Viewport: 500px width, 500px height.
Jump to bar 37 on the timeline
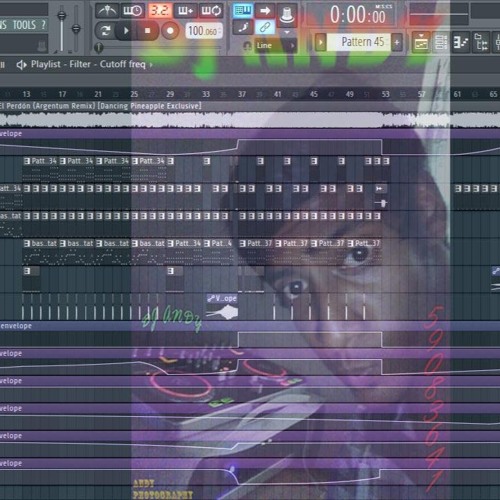(242, 94)
